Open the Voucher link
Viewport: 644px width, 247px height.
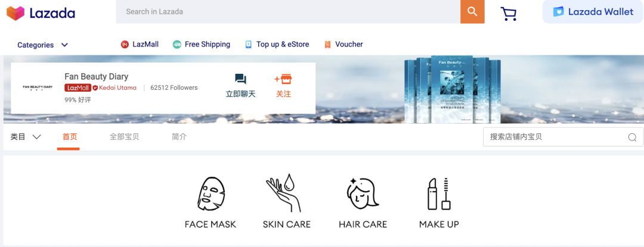tap(343, 44)
